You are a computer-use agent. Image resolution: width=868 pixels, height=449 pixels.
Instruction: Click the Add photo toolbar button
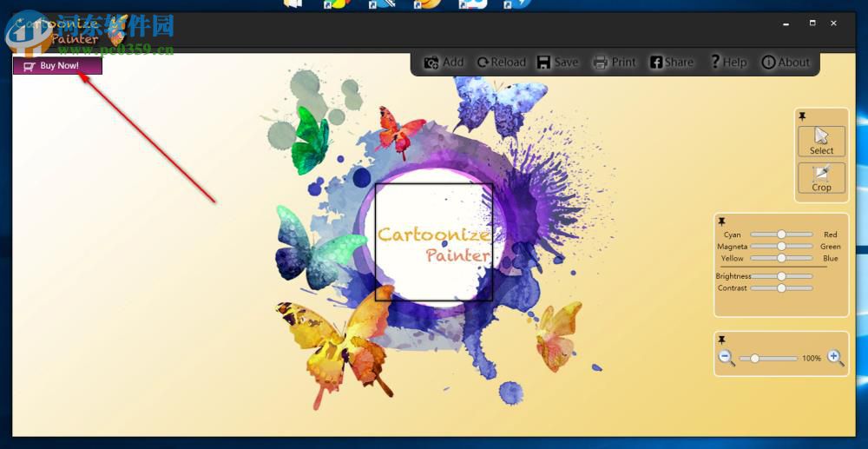444,63
